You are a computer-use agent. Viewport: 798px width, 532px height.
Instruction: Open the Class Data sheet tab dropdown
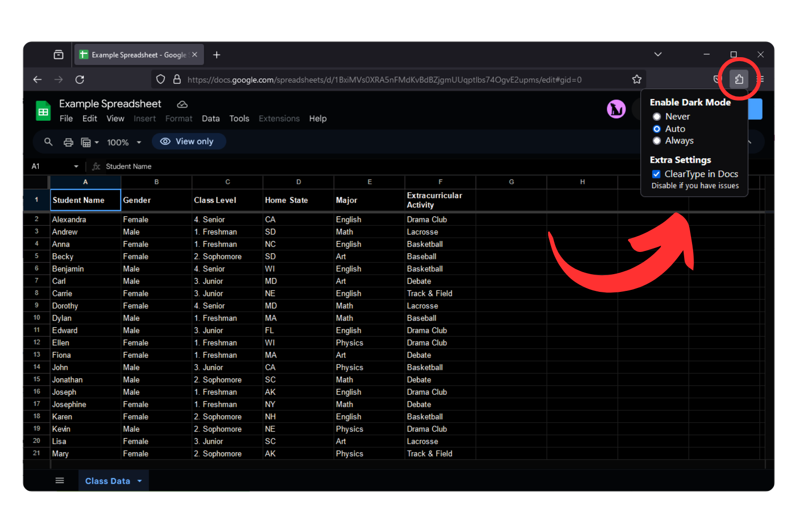tap(140, 481)
